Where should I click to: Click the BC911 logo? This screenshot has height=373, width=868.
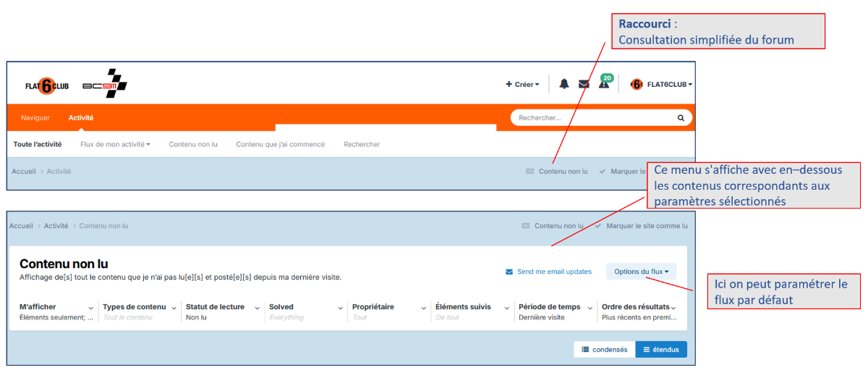point(105,83)
